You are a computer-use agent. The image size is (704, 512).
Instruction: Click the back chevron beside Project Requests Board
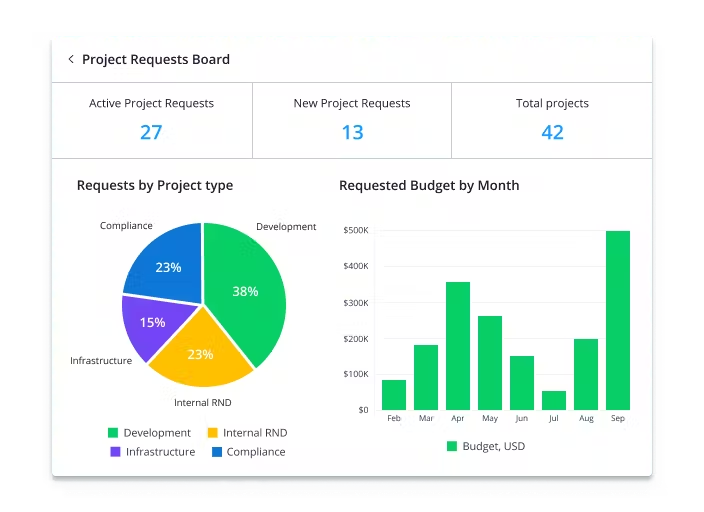71,60
